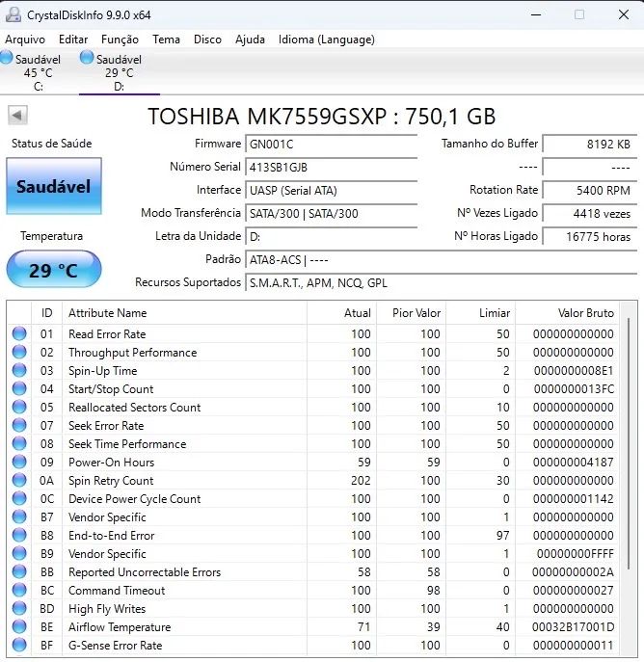The width and height of the screenshot is (644, 662).
Task: Select the End-to-End Error threshold value 97
Action: click(502, 536)
